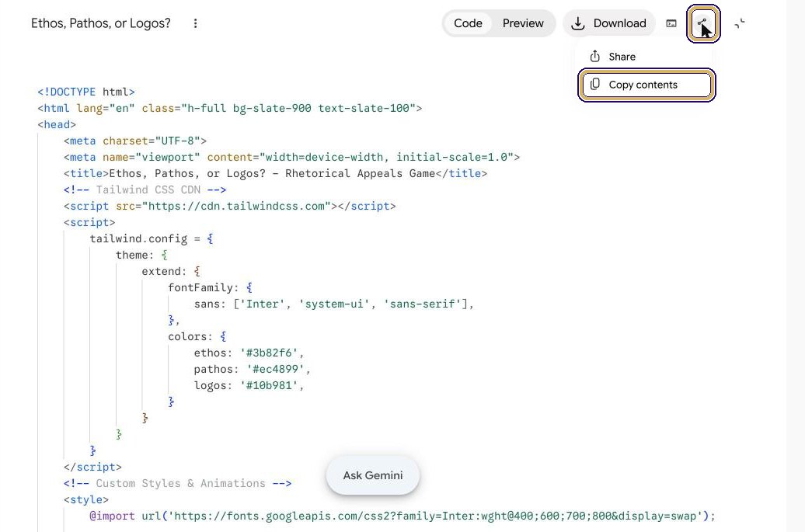Click the "theme: {" code line

tap(141, 255)
